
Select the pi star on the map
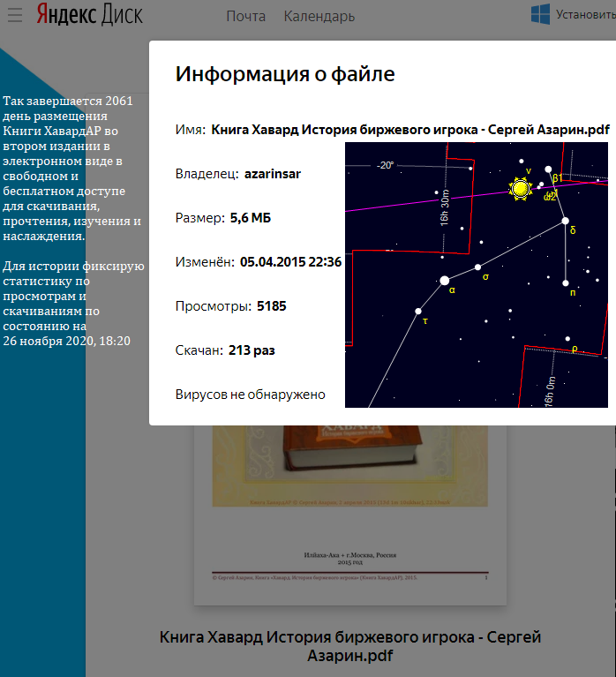point(566,283)
